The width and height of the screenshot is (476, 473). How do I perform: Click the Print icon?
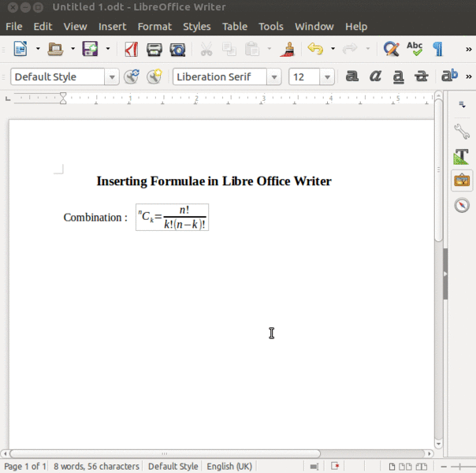pyautogui.click(x=154, y=49)
